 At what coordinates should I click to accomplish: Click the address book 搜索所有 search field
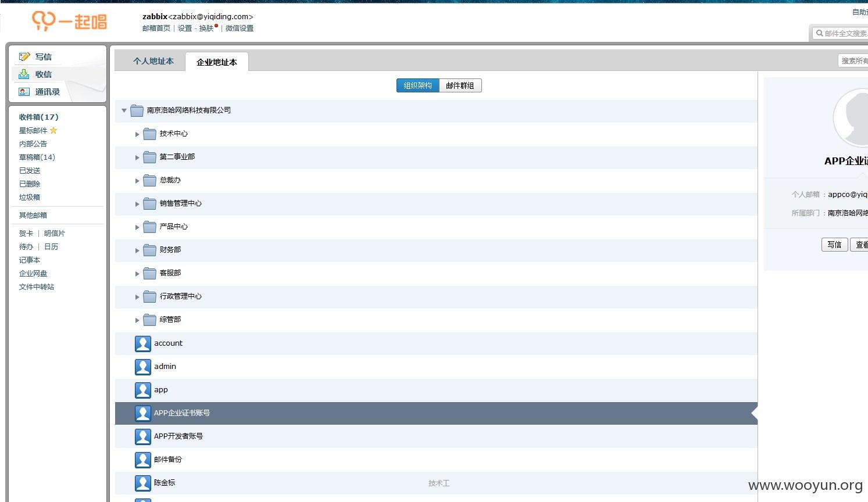[853, 60]
